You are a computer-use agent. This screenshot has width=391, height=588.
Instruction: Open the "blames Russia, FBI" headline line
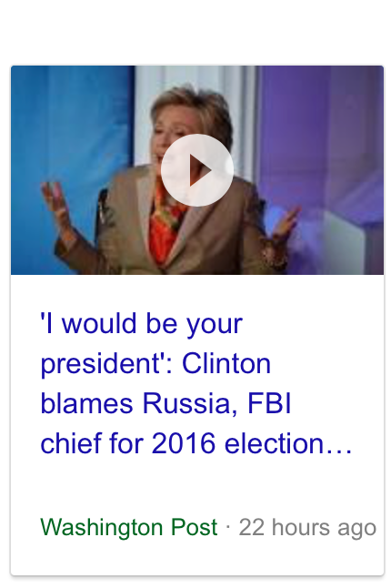tap(165, 403)
